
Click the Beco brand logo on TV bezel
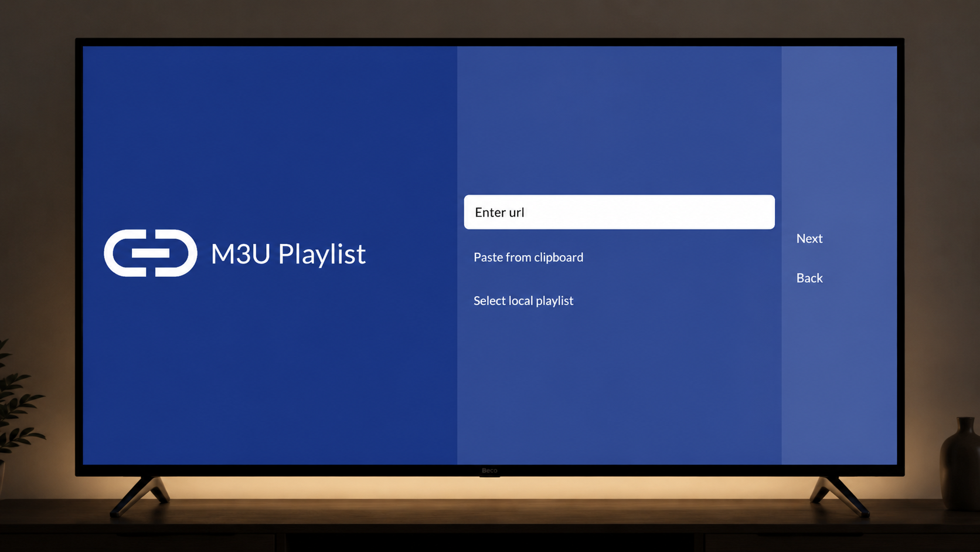point(489,470)
